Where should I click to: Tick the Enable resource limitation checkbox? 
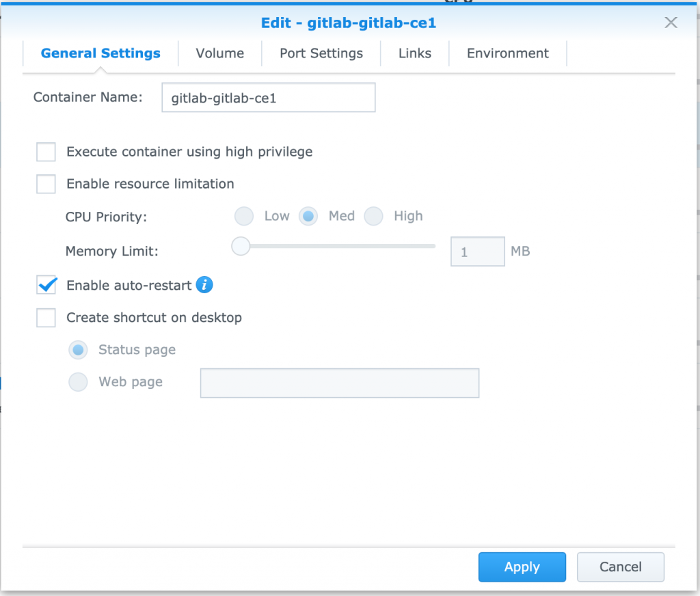click(46, 184)
